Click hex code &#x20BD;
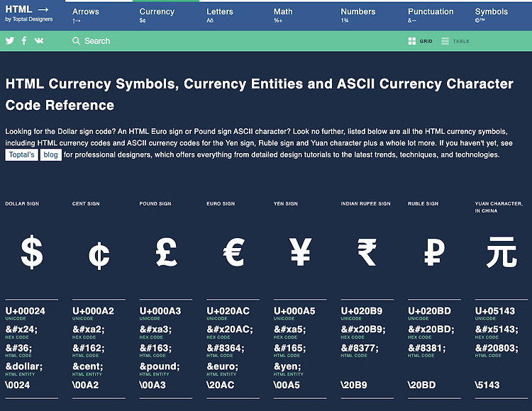 point(431,329)
